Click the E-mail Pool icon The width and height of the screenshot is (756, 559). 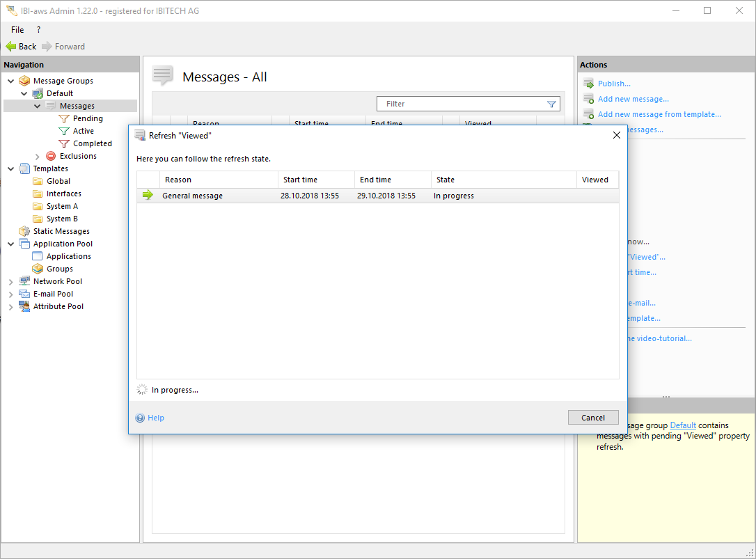click(24, 294)
